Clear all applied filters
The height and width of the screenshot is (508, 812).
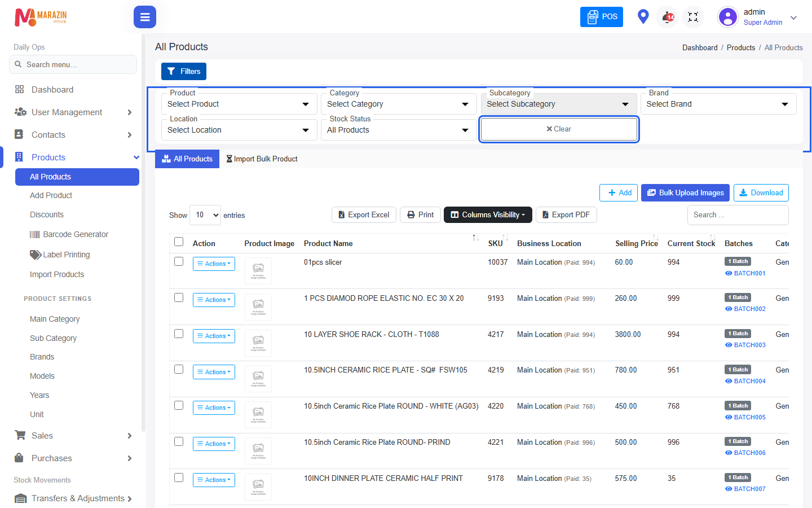pos(559,129)
